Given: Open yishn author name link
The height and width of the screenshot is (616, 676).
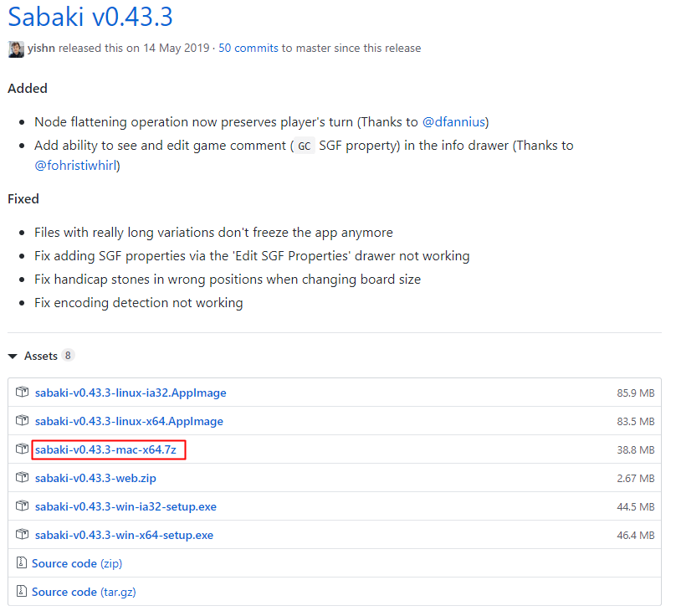Looking at the screenshot, I should pyautogui.click(x=41, y=48).
